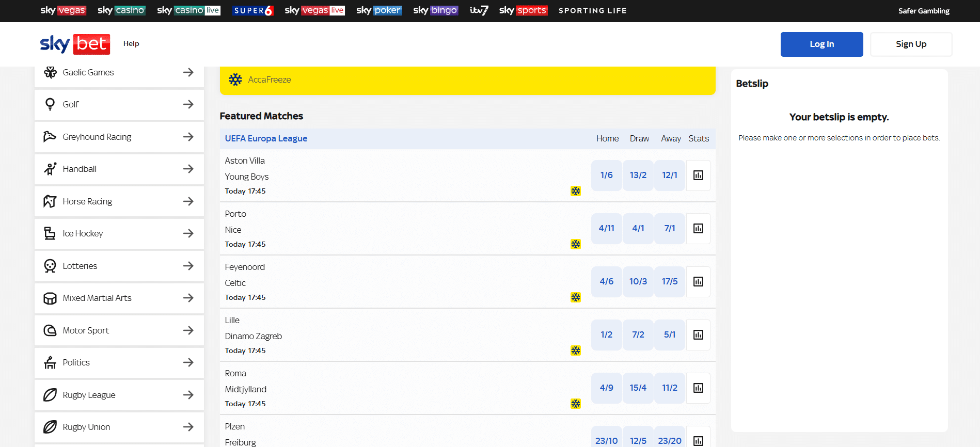Open stats for Lille v Dinamo Zagreb
This screenshot has height=447, width=980.
coord(698,335)
